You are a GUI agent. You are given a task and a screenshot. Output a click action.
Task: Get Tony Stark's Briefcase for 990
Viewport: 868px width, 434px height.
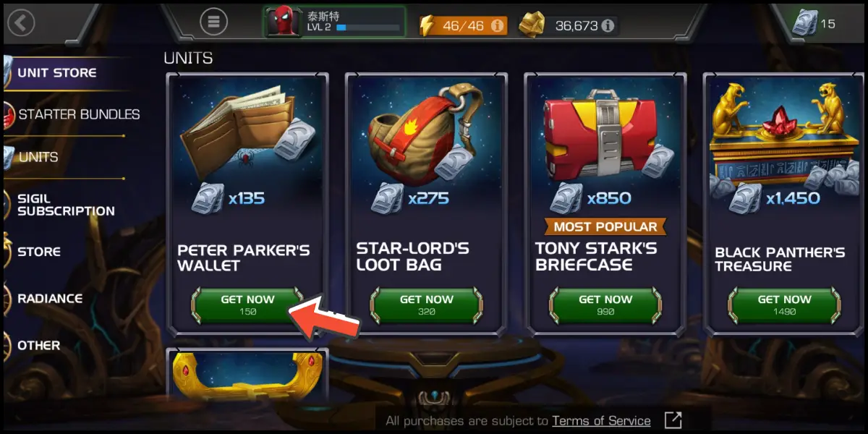coord(605,305)
